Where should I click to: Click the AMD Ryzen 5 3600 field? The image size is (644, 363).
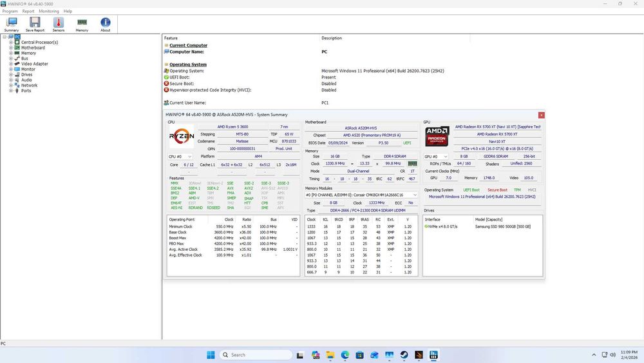point(232,127)
